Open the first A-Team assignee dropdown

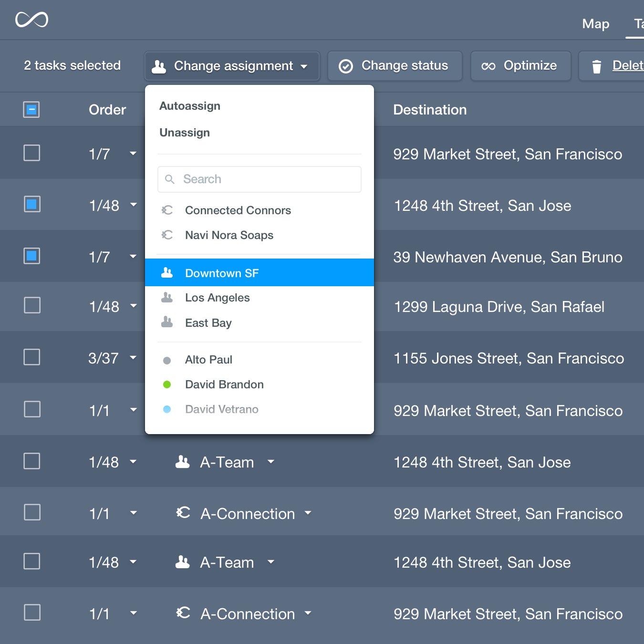point(271,461)
